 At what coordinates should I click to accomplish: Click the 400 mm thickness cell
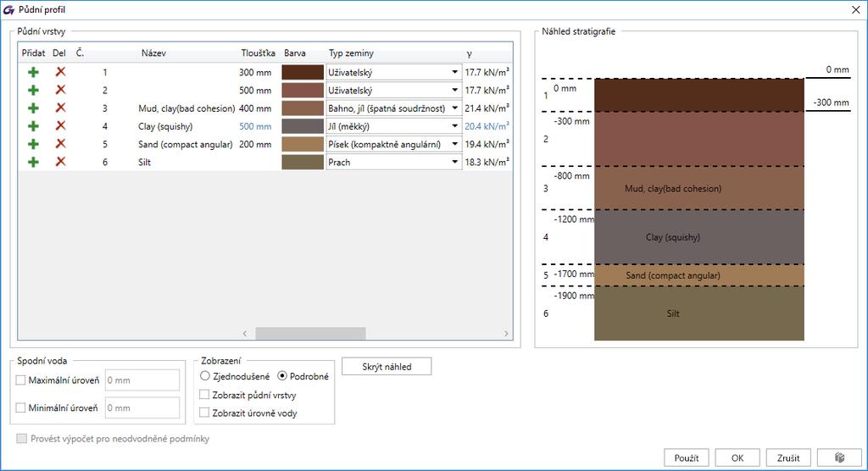click(x=255, y=108)
